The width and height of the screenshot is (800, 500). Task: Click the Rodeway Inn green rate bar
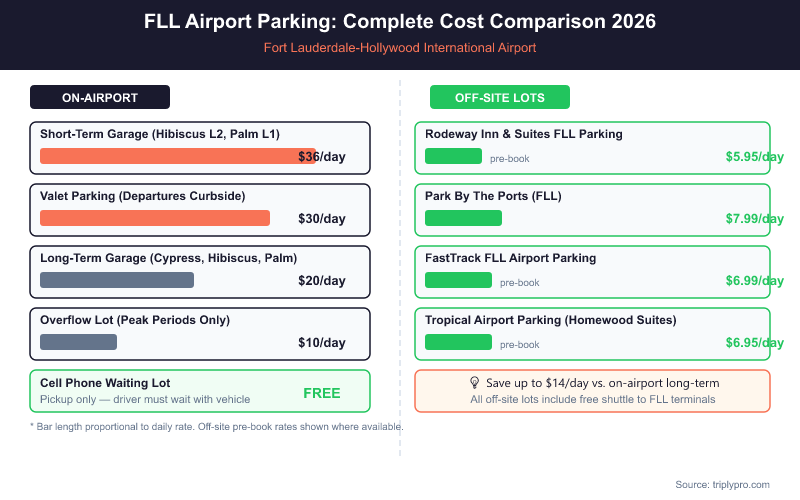[453, 156]
